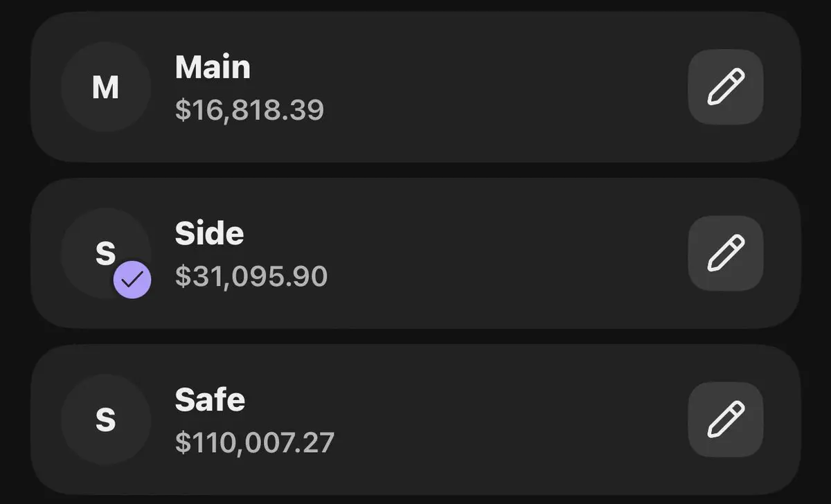831x504 pixels.
Task: Choose Main account by its dollar amount
Action: [249, 110]
